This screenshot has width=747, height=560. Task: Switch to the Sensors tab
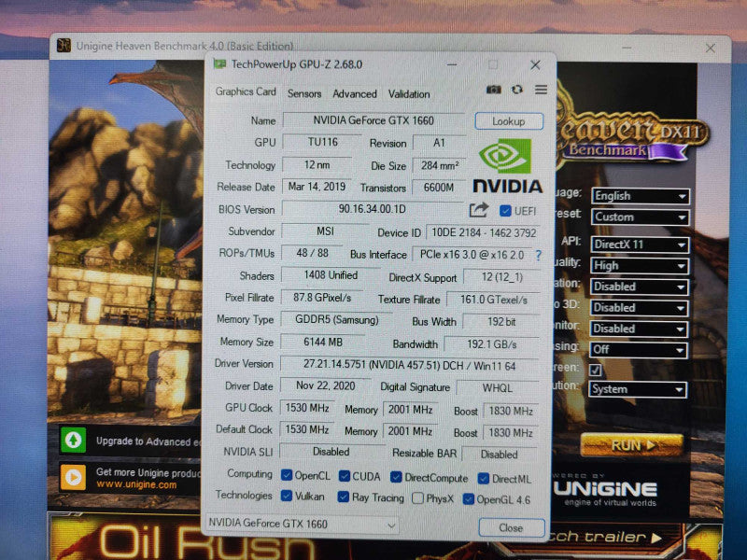[304, 94]
